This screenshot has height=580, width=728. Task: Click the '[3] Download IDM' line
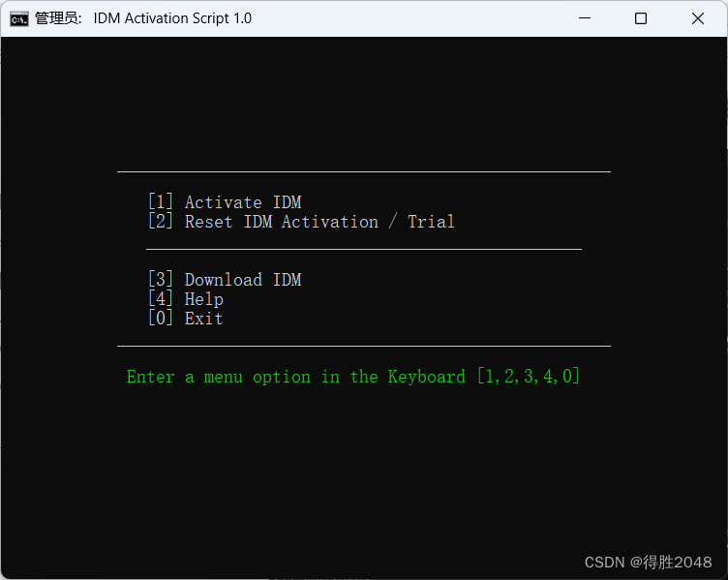225,280
